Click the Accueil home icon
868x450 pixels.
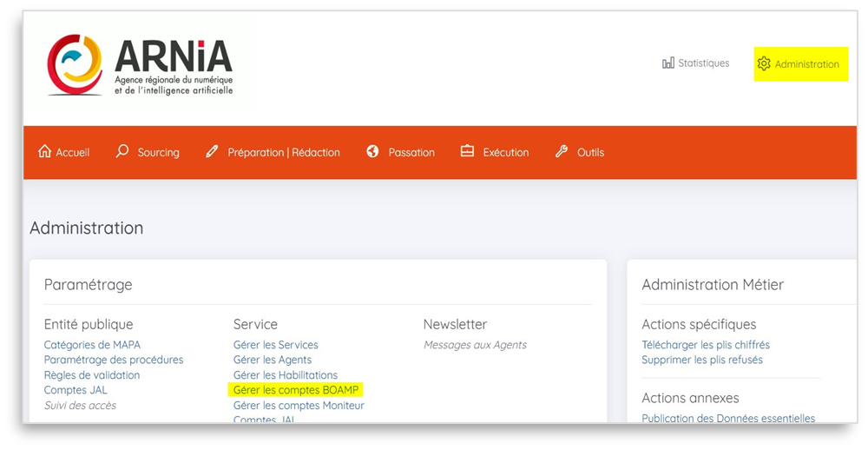pyautogui.click(x=45, y=152)
